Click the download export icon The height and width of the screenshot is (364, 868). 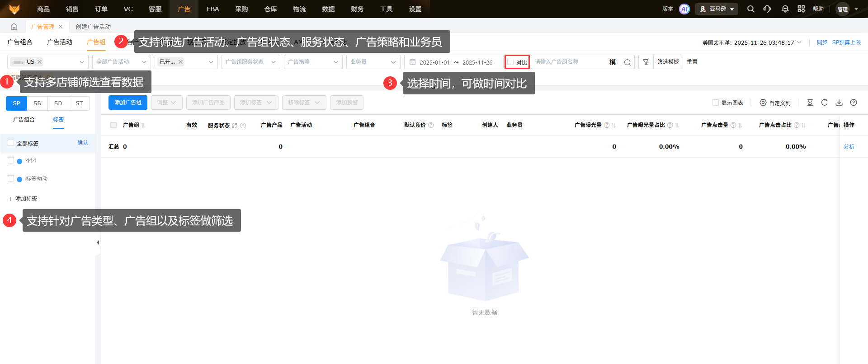pos(839,103)
